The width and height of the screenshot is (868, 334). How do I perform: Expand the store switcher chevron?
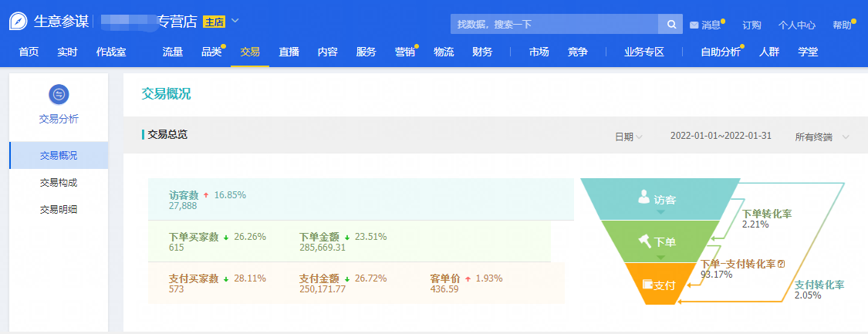pyautogui.click(x=235, y=21)
